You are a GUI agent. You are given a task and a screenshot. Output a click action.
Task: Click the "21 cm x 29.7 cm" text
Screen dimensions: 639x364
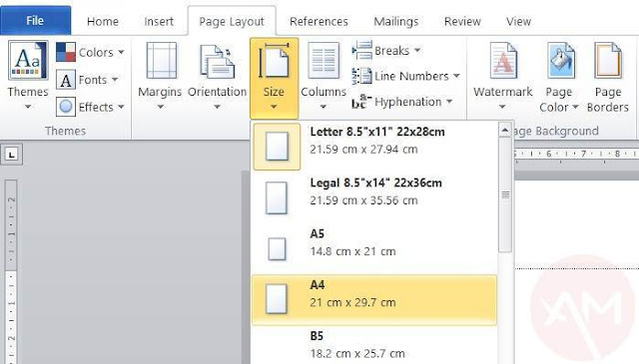click(352, 302)
